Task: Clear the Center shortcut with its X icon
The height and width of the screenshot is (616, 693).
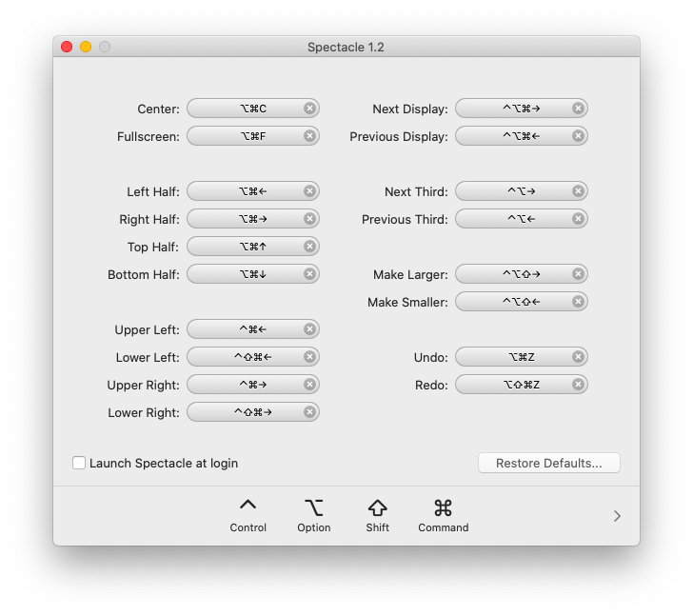Action: pos(309,109)
